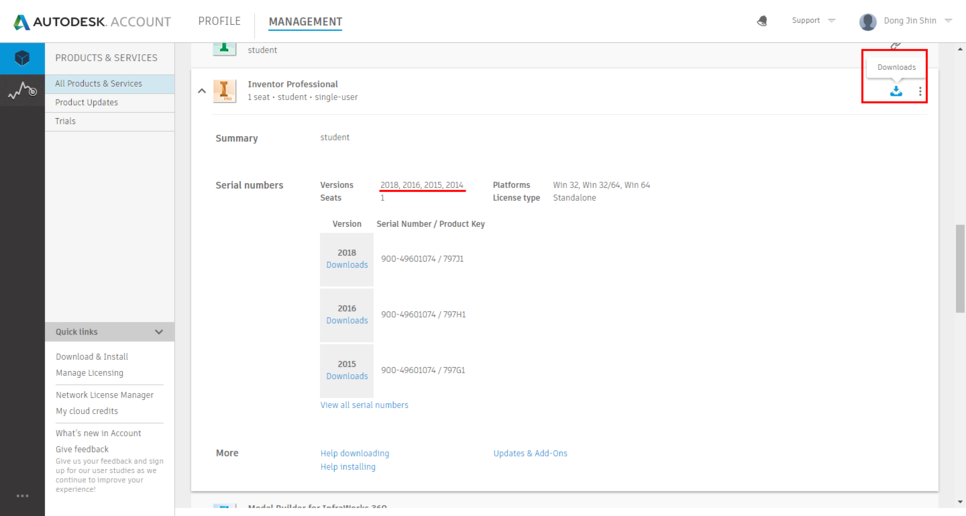The width and height of the screenshot is (966, 516).
Task: Click the Standalone license type value
Action: pos(574,198)
